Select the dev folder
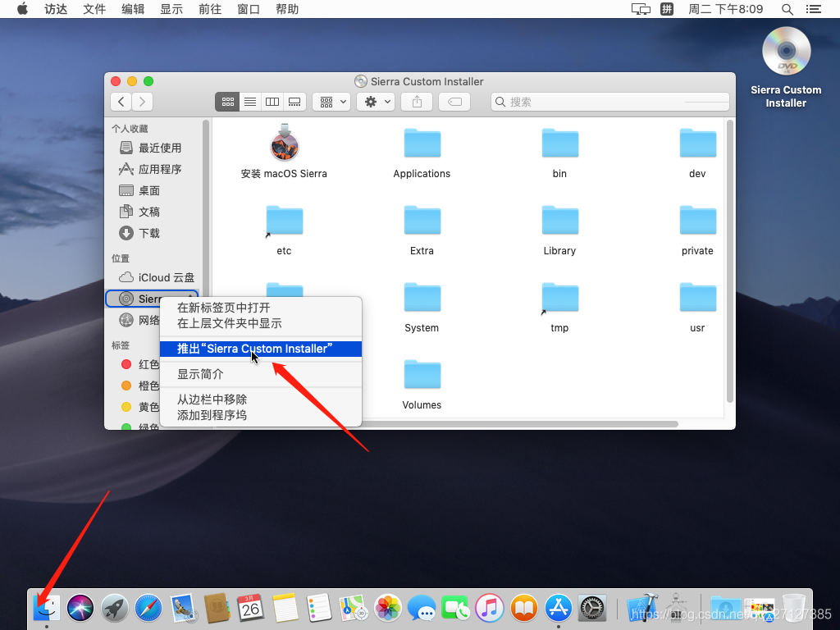This screenshot has width=840, height=630. pos(697,153)
